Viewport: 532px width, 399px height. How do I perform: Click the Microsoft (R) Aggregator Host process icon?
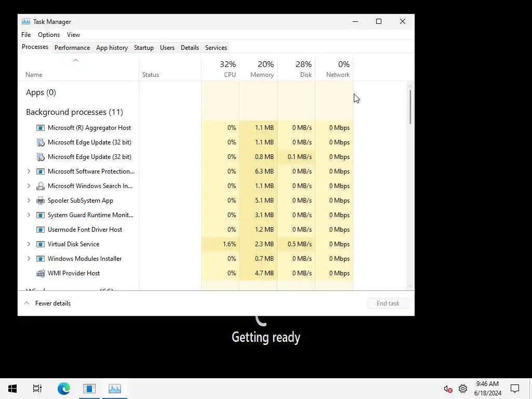click(41, 128)
